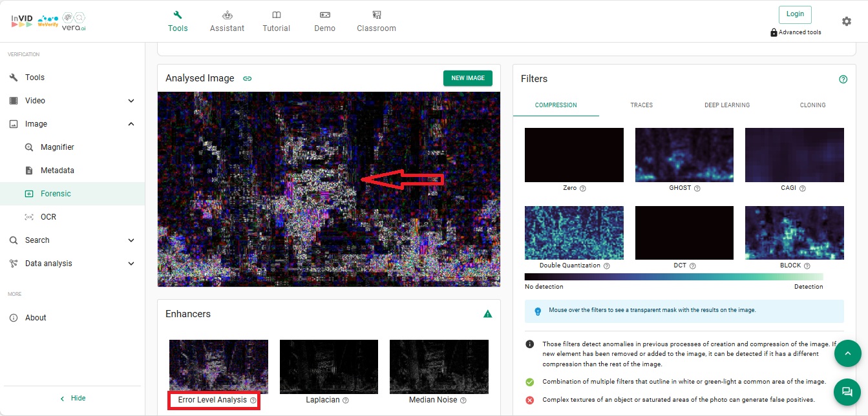868x416 pixels.
Task: Expand the Video section in sidebar
Action: (131, 101)
